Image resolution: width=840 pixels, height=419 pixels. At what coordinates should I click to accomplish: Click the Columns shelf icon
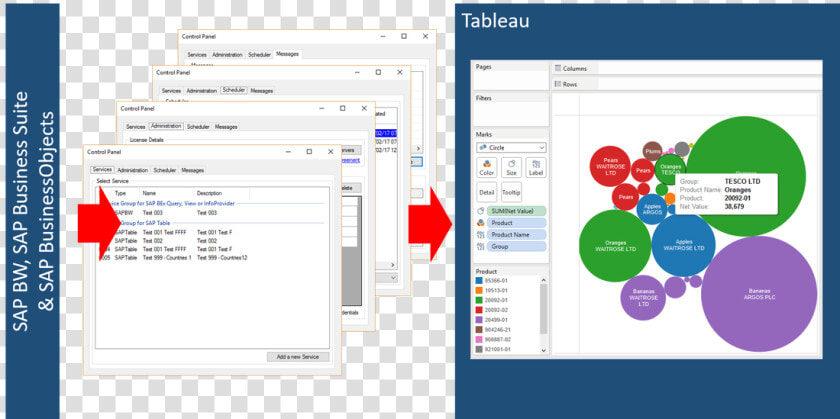pyautogui.click(x=558, y=69)
